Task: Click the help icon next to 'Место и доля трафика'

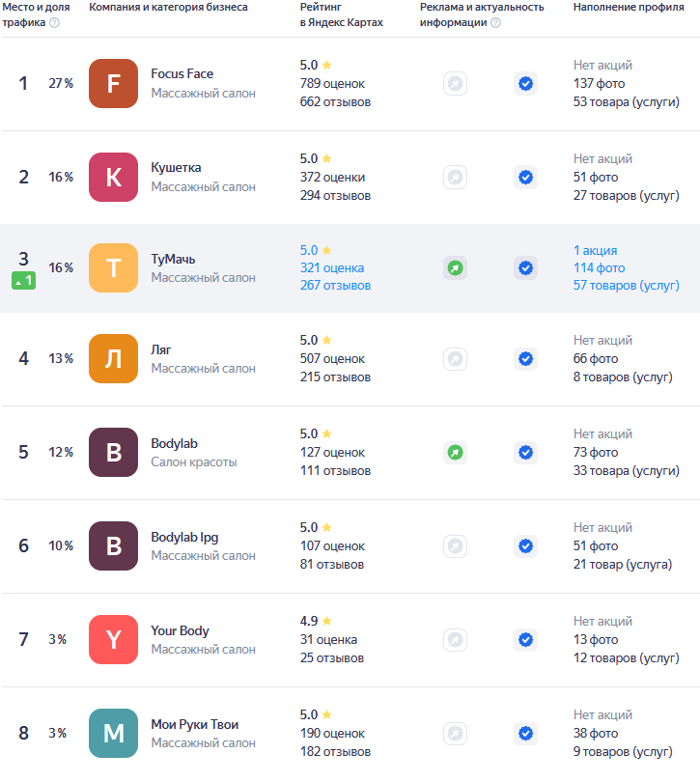Action: 54,22
